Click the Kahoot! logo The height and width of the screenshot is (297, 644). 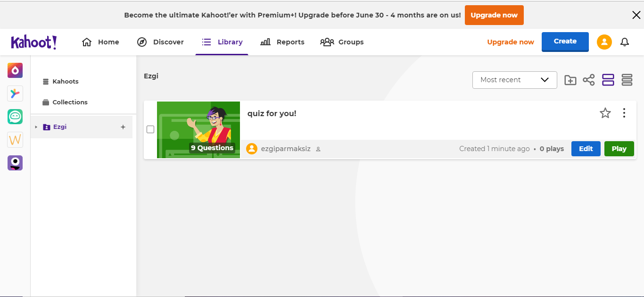34,42
